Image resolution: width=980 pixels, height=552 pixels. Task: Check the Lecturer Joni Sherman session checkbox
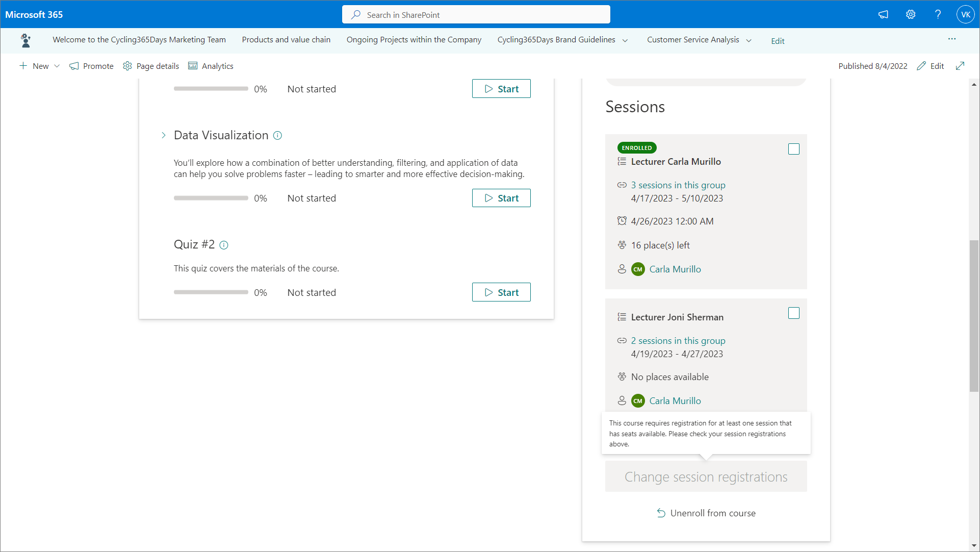coord(793,313)
